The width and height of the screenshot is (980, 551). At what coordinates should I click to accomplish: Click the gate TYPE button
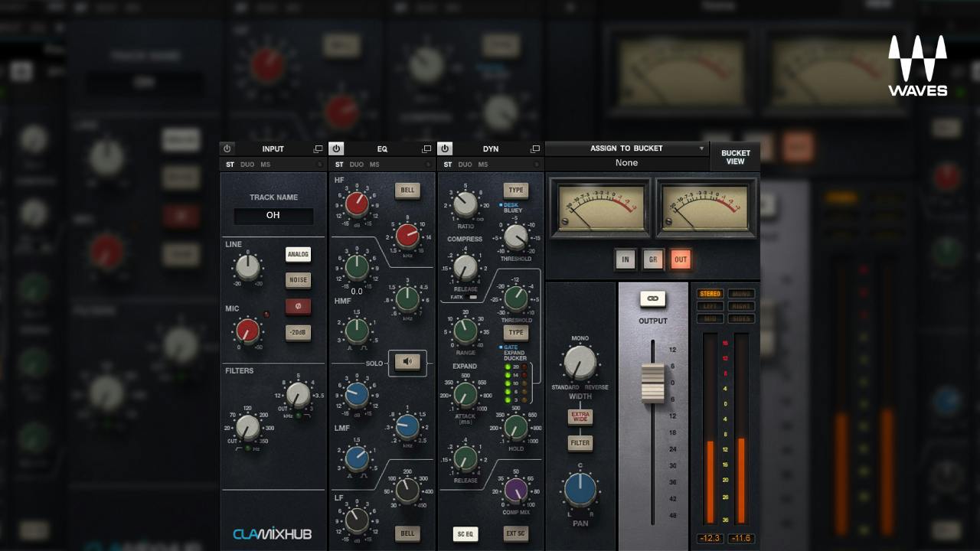[x=516, y=333]
